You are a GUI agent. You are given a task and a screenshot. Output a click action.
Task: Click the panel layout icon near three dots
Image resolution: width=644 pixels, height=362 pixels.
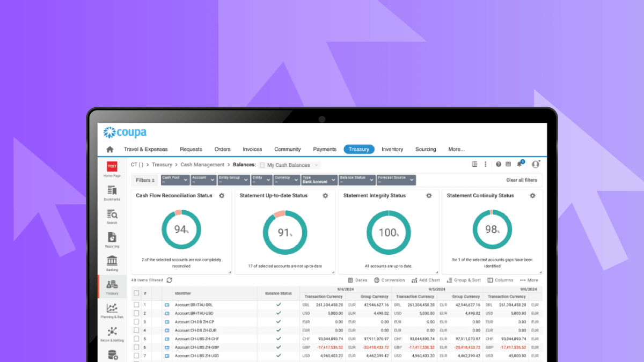tap(475, 165)
